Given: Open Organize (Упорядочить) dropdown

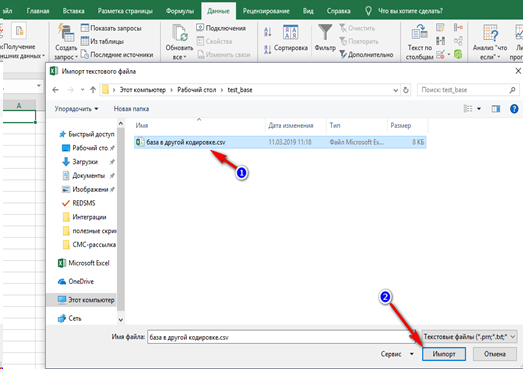Looking at the screenshot, I should pos(76,109).
